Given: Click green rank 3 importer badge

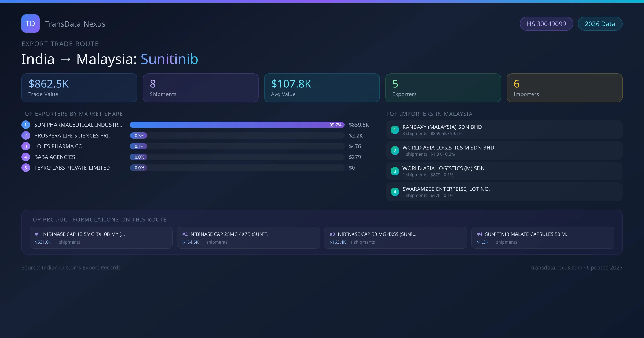Looking at the screenshot, I should tap(395, 171).
